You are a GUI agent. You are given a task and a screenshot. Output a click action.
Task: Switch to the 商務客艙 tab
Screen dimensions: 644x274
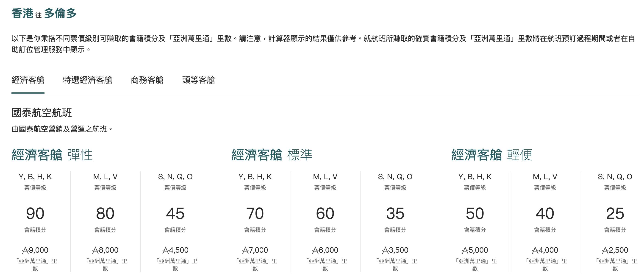point(147,80)
